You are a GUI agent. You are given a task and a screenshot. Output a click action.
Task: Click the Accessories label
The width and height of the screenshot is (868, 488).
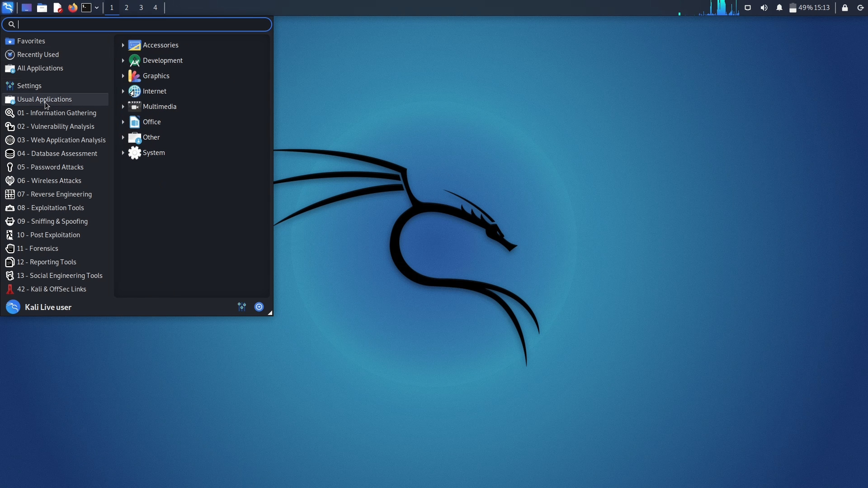coord(160,45)
